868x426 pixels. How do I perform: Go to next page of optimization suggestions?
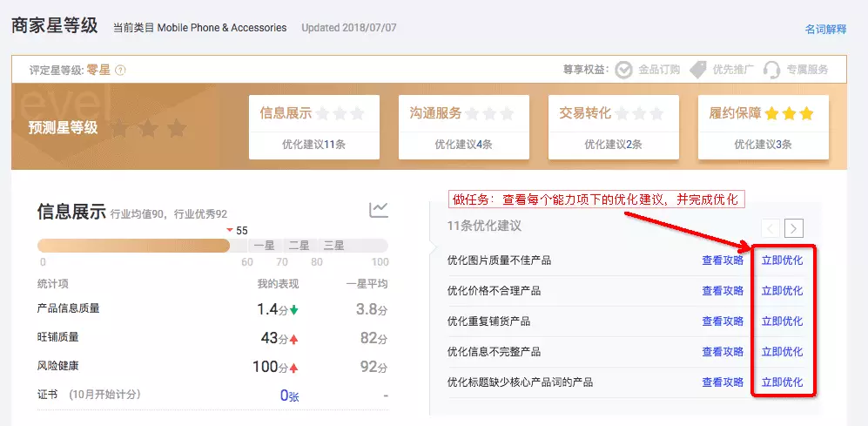pos(793,228)
